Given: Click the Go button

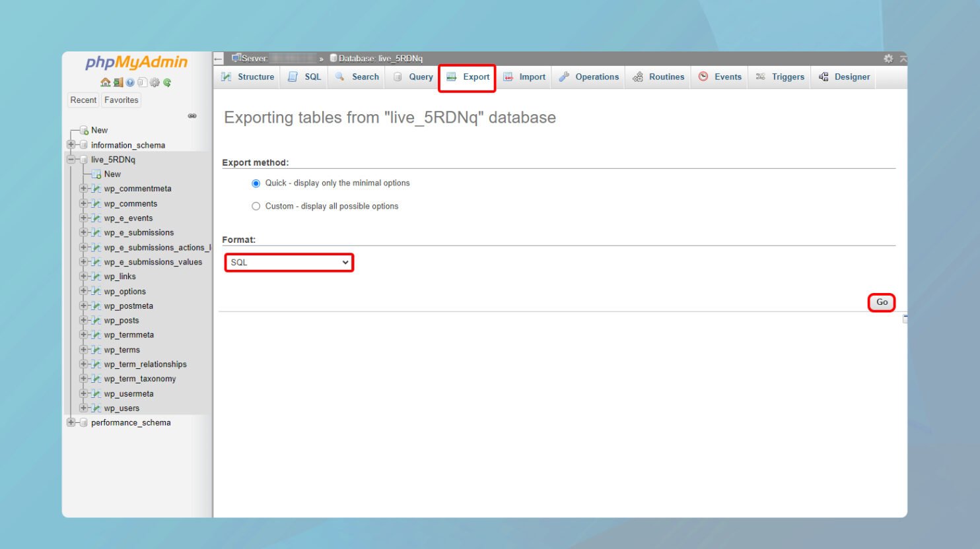Looking at the screenshot, I should tap(882, 302).
